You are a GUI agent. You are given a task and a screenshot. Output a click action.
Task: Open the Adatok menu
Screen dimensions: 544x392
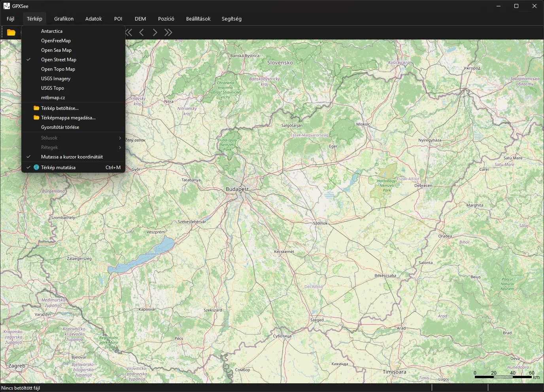click(x=94, y=19)
